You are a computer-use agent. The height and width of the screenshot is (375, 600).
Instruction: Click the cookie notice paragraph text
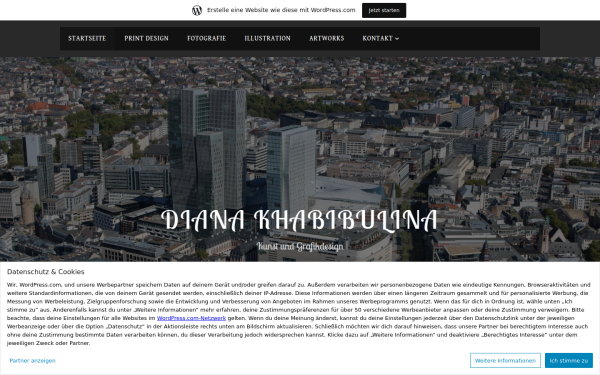pos(298,314)
